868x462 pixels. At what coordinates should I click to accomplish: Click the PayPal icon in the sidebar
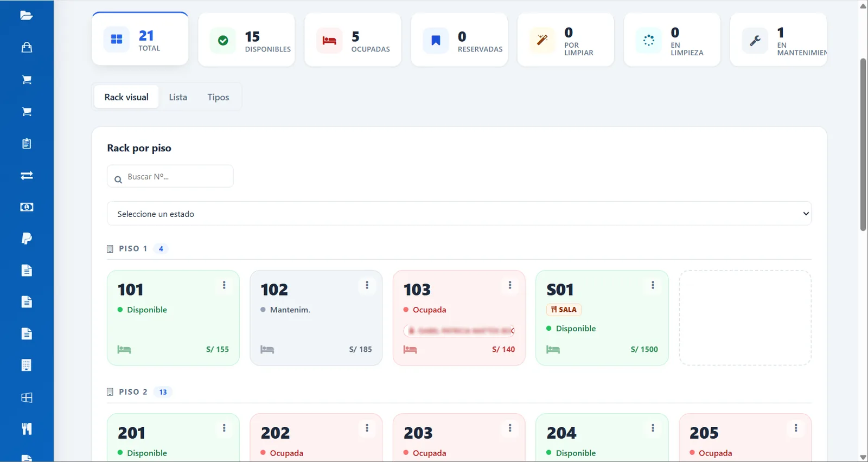[27, 239]
